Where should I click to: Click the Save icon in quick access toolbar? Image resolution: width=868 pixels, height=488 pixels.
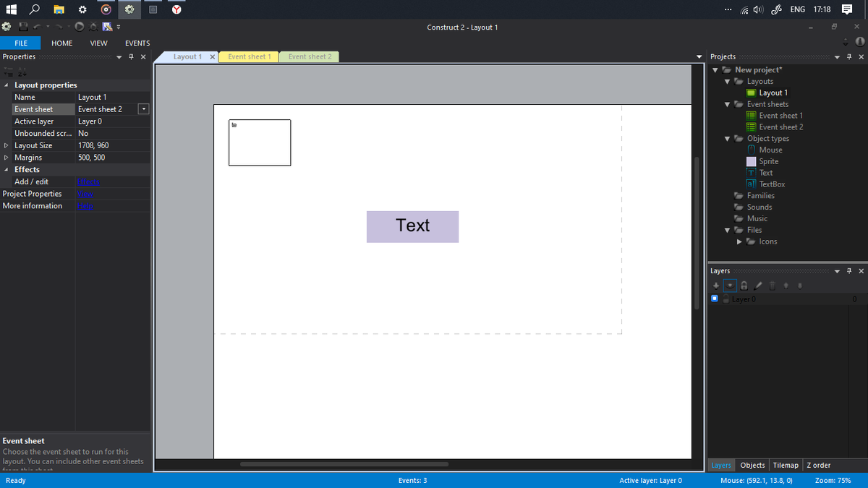(x=23, y=27)
